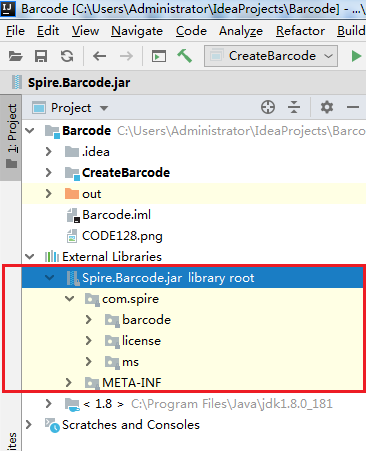Click the Open folder toolbar icon
Screen dimensions: 366x451
(x=15, y=56)
